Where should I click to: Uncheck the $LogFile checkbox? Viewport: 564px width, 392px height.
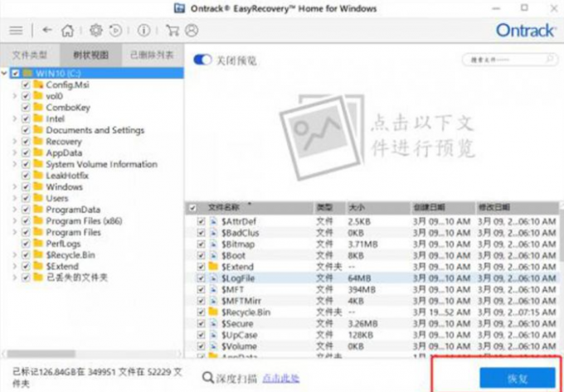click(x=202, y=278)
